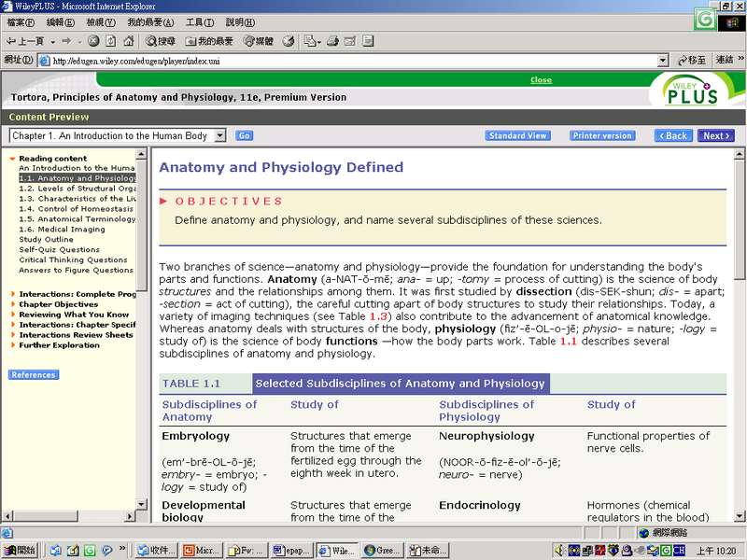Viewport: 747px width, 560px height.
Task: Open the Media (媒體) toolbar button
Action: pos(259,41)
